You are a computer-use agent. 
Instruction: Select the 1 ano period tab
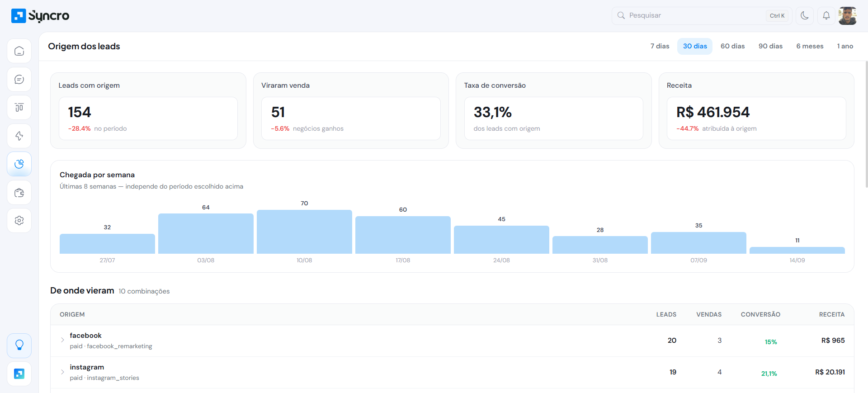pos(845,46)
